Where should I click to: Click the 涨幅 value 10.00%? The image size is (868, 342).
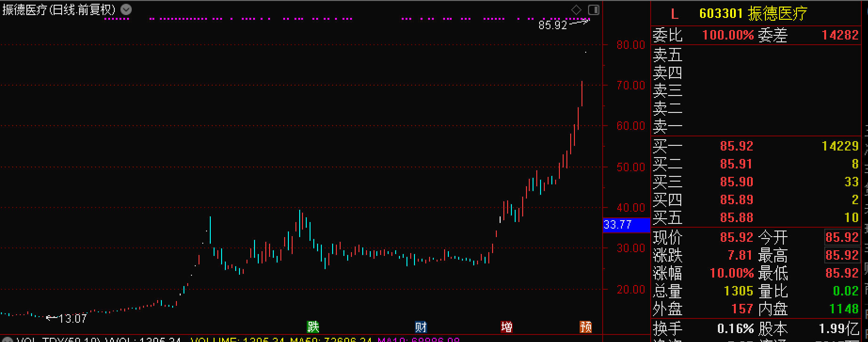tap(732, 273)
